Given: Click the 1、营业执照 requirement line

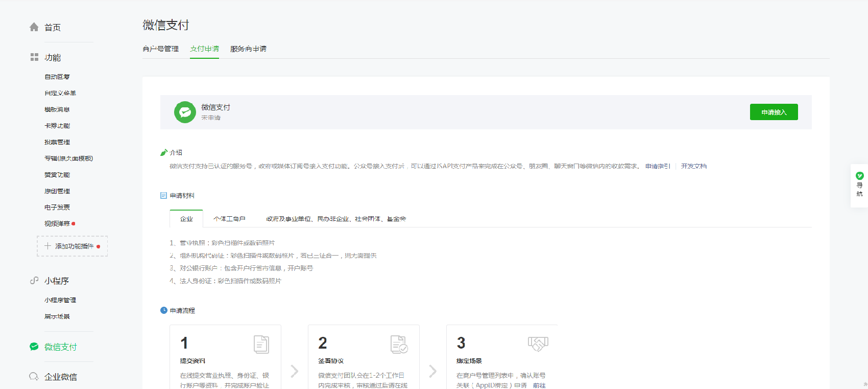Looking at the screenshot, I should click(222, 243).
